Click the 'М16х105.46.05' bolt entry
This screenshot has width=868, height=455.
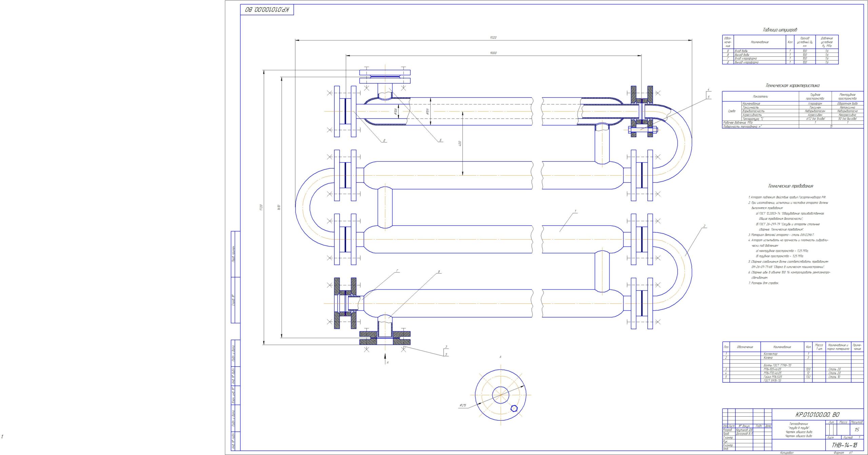point(772,369)
